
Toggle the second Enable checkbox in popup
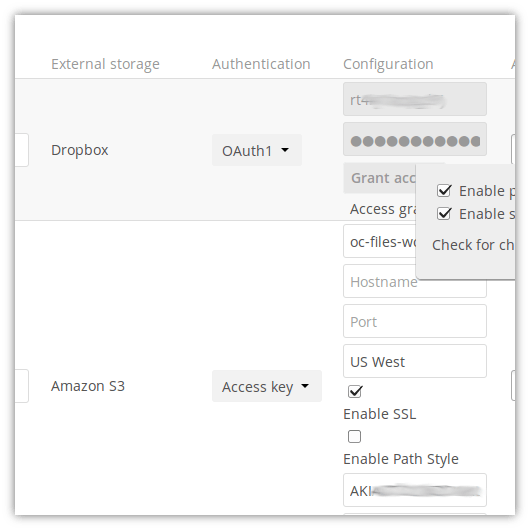(x=444, y=214)
